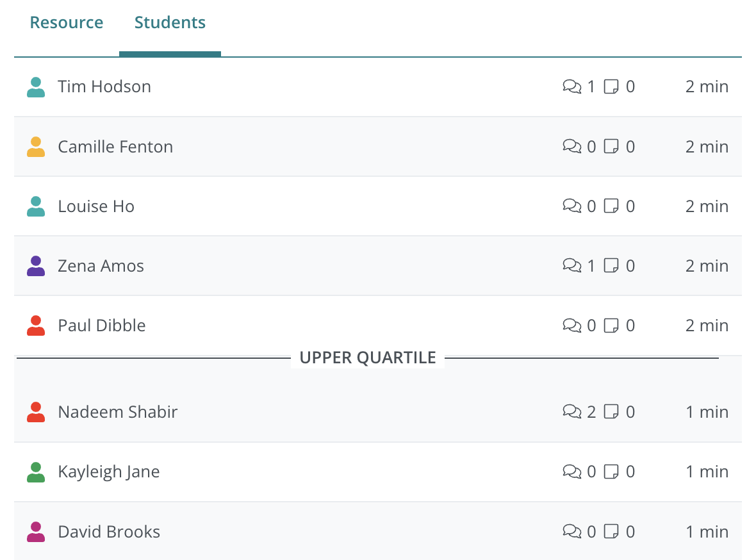Click Tim Hodson's 2 min time value
The height and width of the screenshot is (560, 756).
tap(707, 86)
